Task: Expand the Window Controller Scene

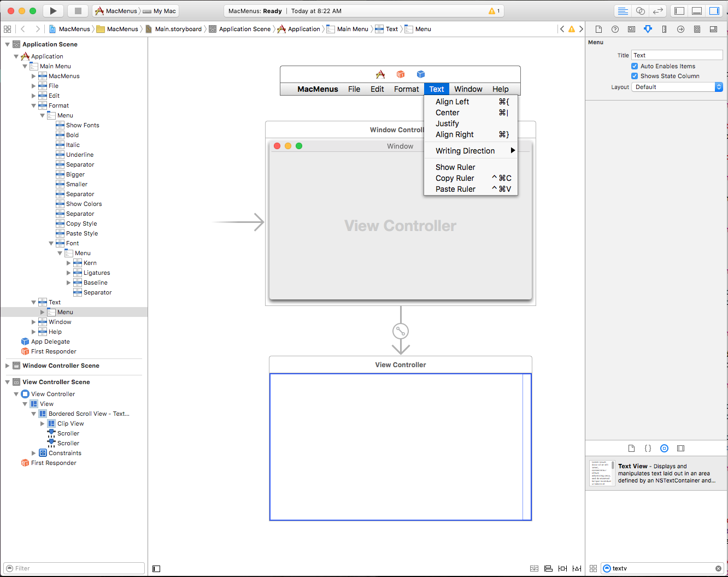Action: (x=8, y=366)
